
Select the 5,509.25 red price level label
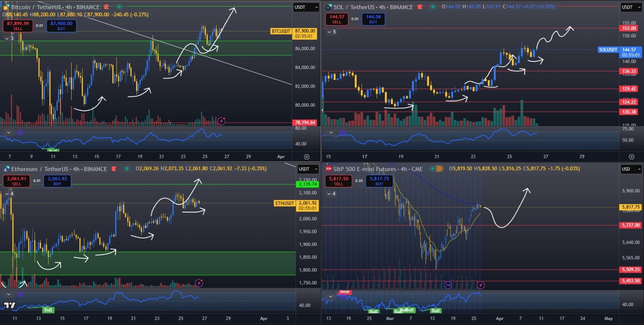click(x=631, y=270)
